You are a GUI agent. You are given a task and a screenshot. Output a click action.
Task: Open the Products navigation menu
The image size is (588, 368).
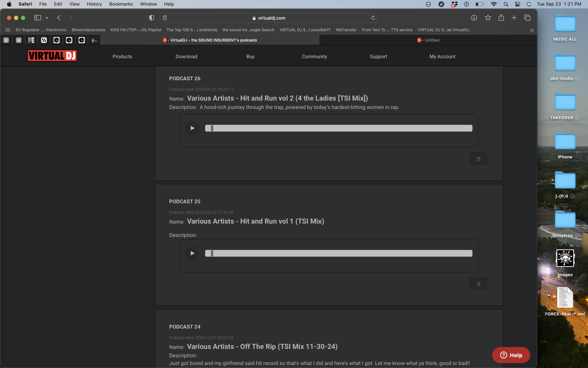pos(122,57)
